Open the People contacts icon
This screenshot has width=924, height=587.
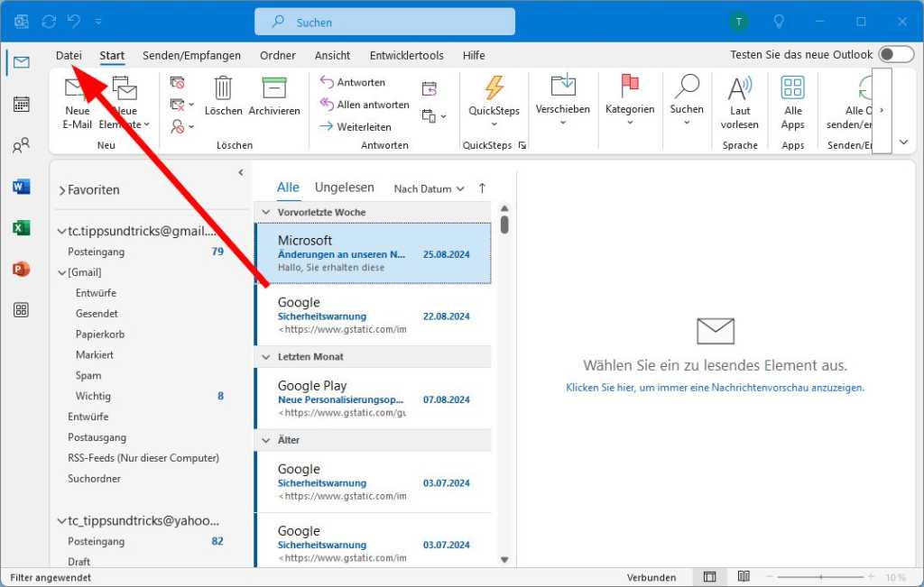[21, 146]
